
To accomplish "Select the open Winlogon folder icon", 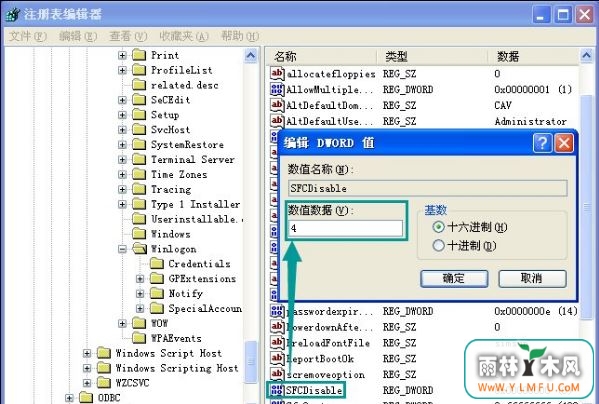I will (x=139, y=249).
